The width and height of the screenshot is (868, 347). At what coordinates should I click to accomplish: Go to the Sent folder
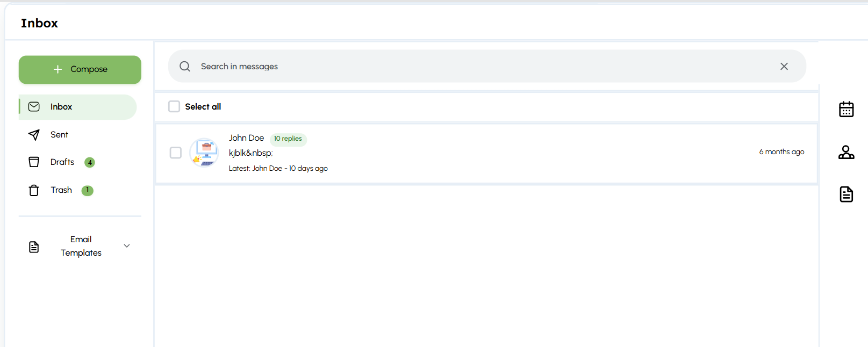click(59, 135)
